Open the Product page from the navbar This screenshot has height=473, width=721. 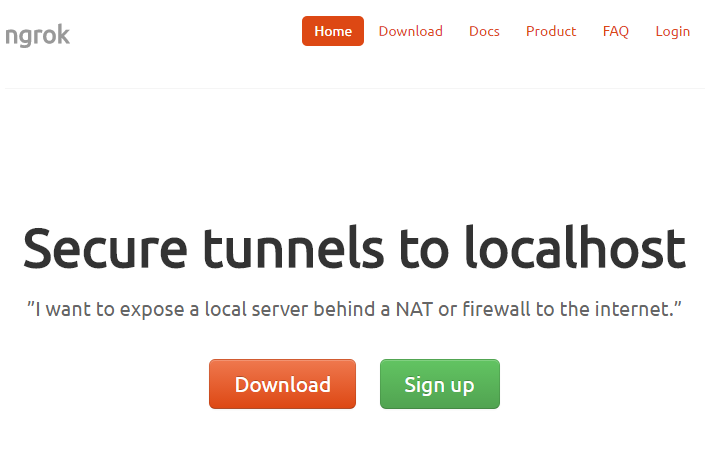[x=550, y=31]
